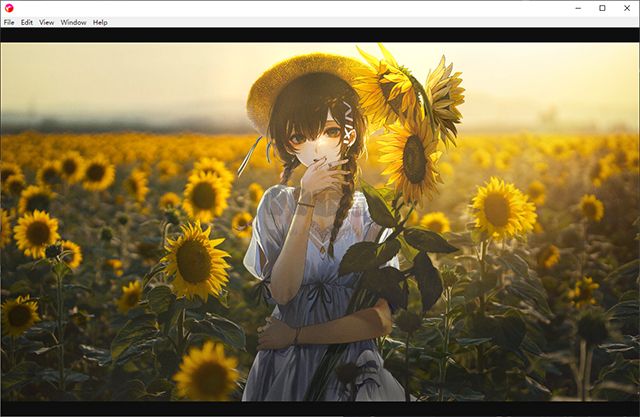Open the Window menu
This screenshot has height=417, width=640.
click(x=73, y=22)
